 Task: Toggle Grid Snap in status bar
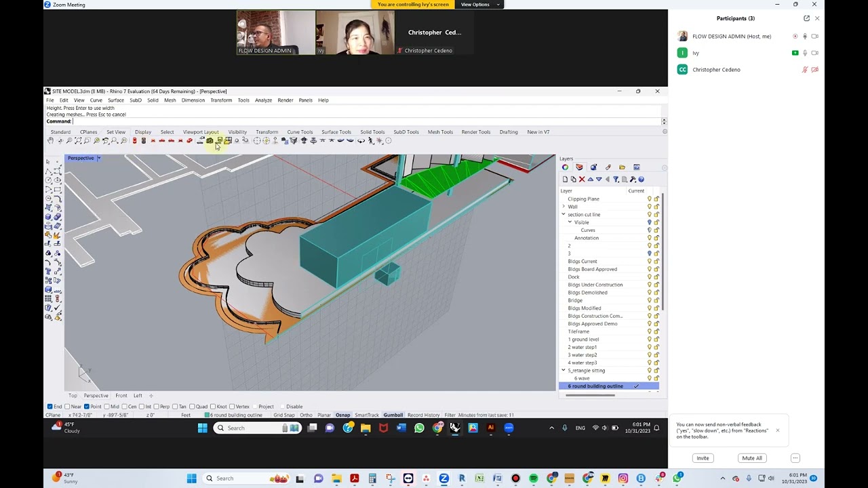click(x=284, y=415)
